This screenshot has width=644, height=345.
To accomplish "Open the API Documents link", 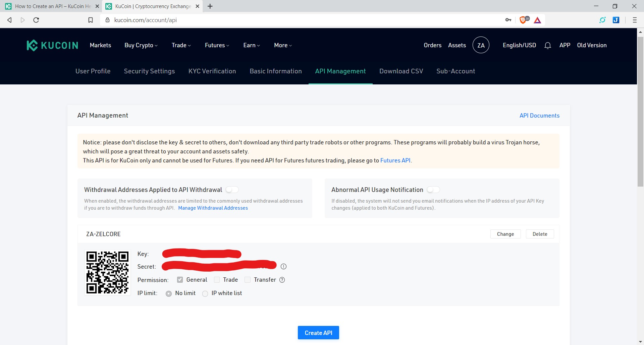I will point(539,116).
